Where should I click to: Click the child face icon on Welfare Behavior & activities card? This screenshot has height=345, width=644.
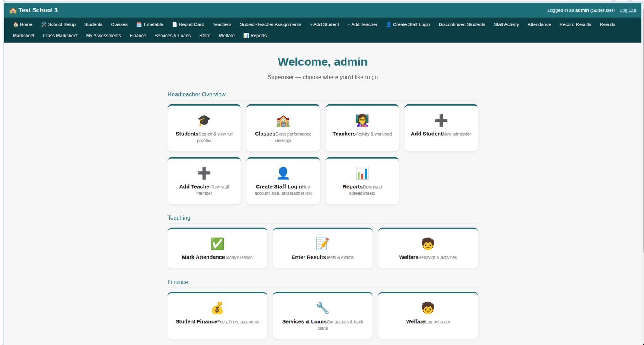428,244
